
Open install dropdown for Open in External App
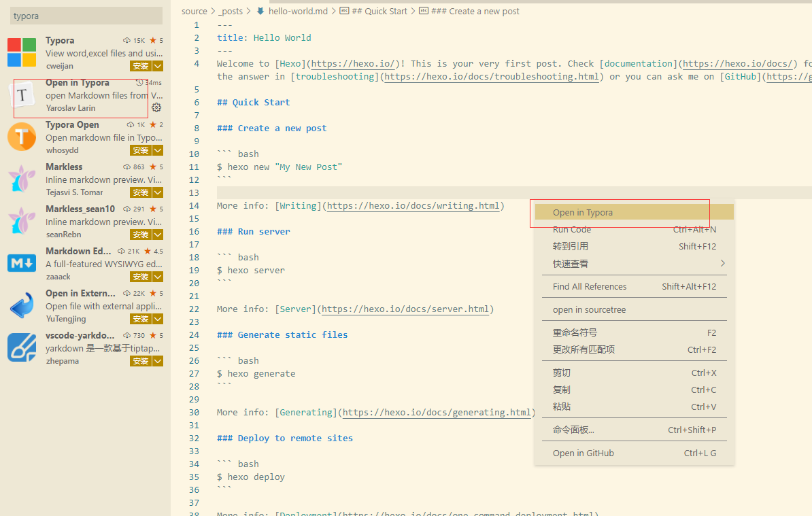(x=158, y=320)
